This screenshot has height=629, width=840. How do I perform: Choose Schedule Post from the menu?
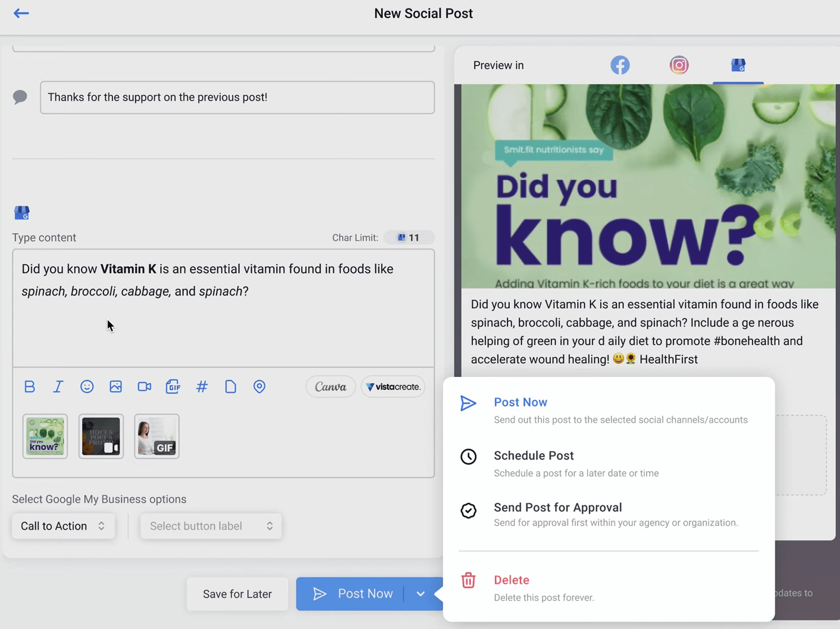[x=534, y=456]
